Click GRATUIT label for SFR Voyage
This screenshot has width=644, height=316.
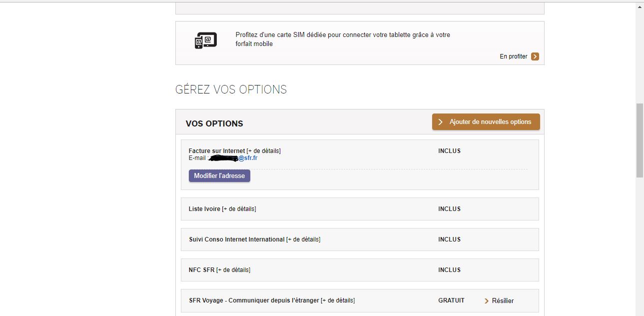point(451,300)
